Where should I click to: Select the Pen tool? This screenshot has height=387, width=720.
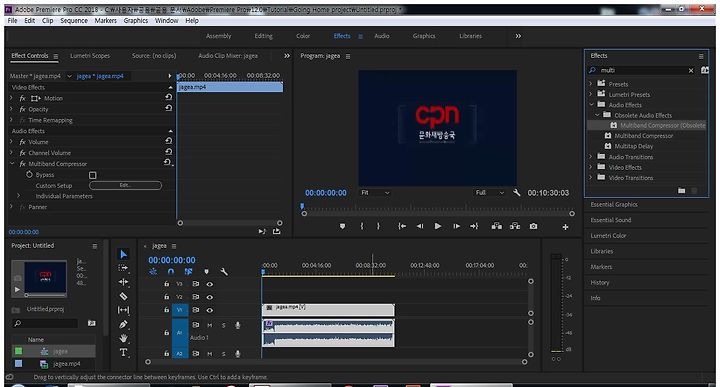[123, 325]
